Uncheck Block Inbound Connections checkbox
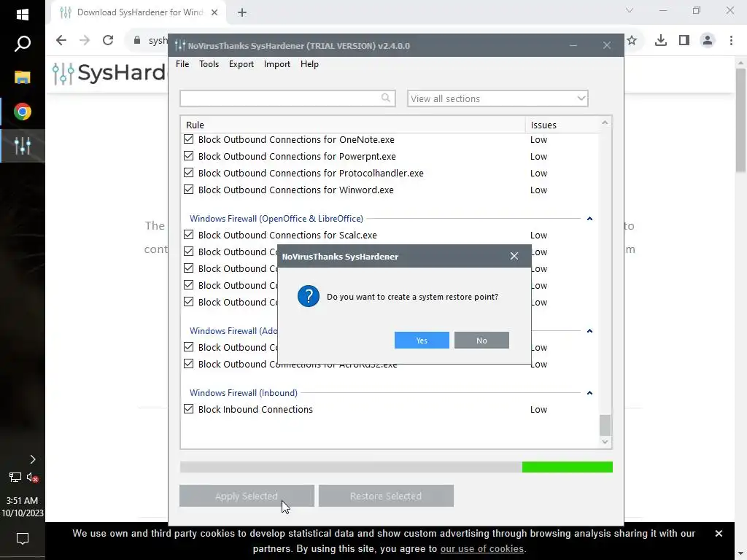Image resolution: width=747 pixels, height=560 pixels. coord(189,408)
